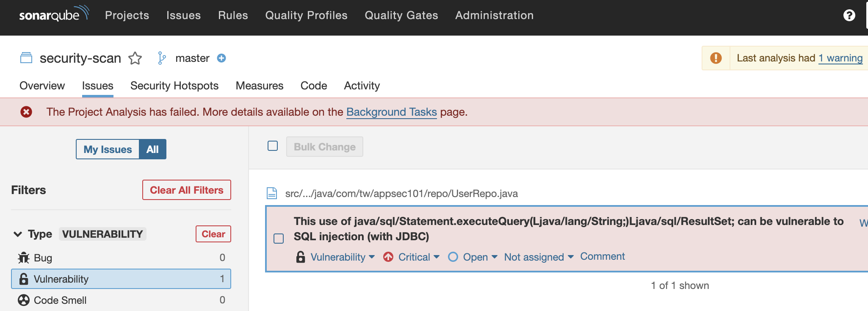Click the plus icon beside master branch

pos(221,58)
